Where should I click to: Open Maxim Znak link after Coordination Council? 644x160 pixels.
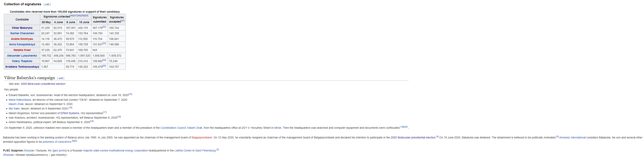pos(195,128)
